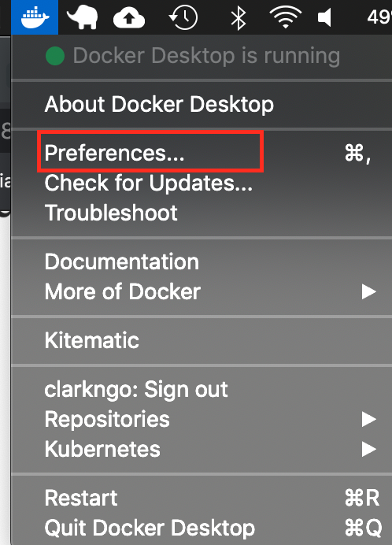Expand the Kubernetes submenu arrow

[368, 449]
